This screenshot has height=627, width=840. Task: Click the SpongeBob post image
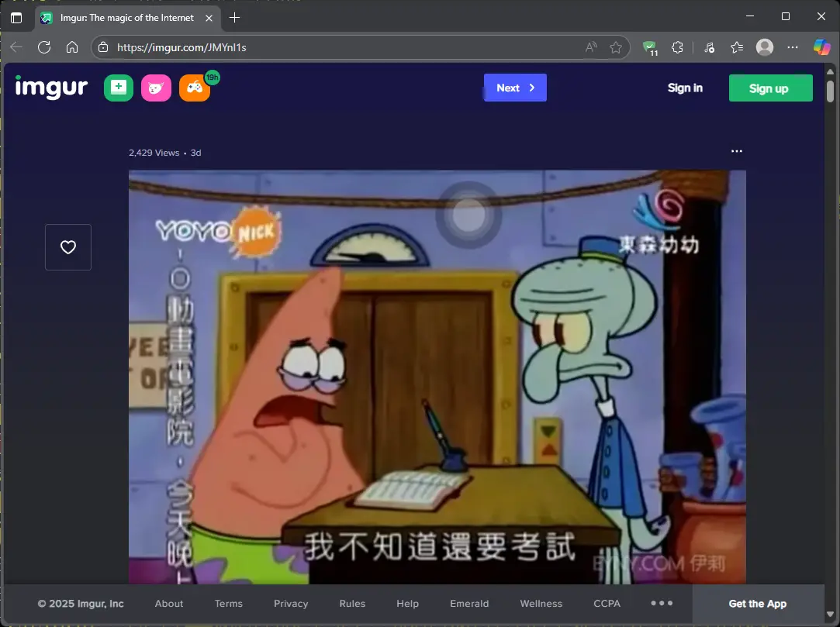pos(437,377)
